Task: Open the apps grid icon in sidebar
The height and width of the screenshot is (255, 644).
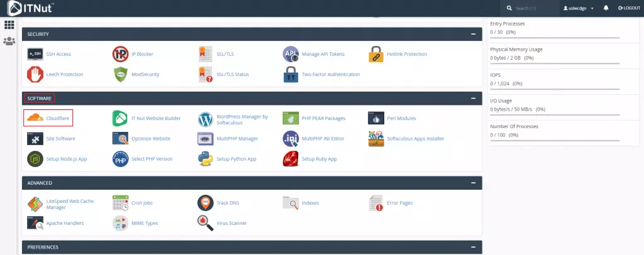Action: [9, 25]
